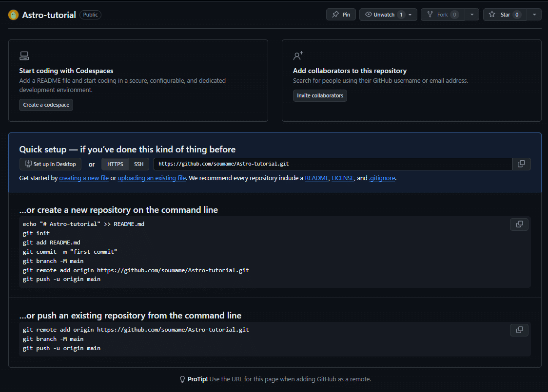Open the Star lists dropdown arrow
The height and width of the screenshot is (392, 548).
click(534, 15)
